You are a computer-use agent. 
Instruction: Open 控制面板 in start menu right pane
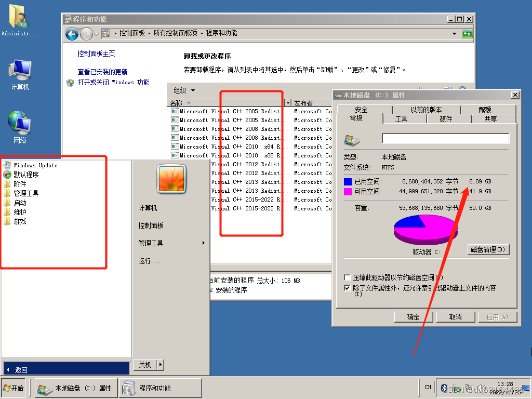tap(151, 225)
